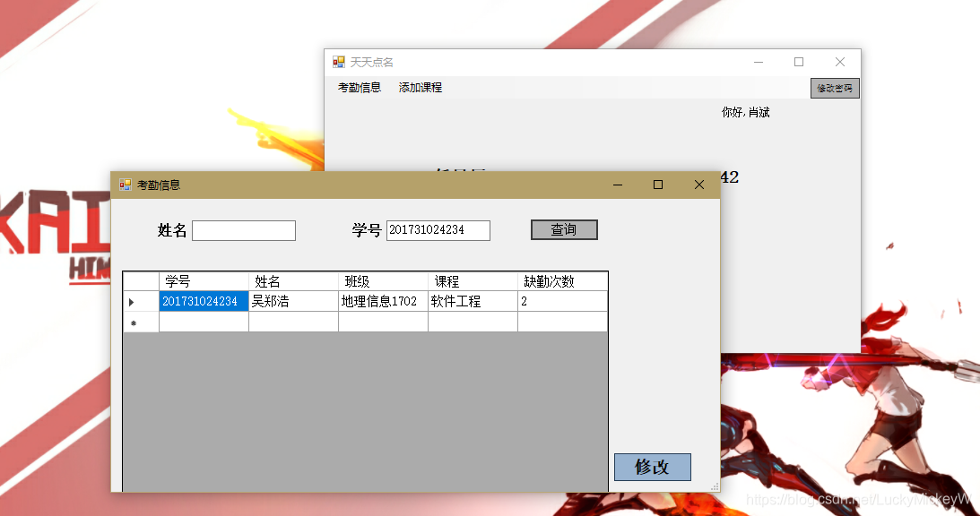Click the 班级 column header
This screenshot has width=980, height=516.
(383, 281)
